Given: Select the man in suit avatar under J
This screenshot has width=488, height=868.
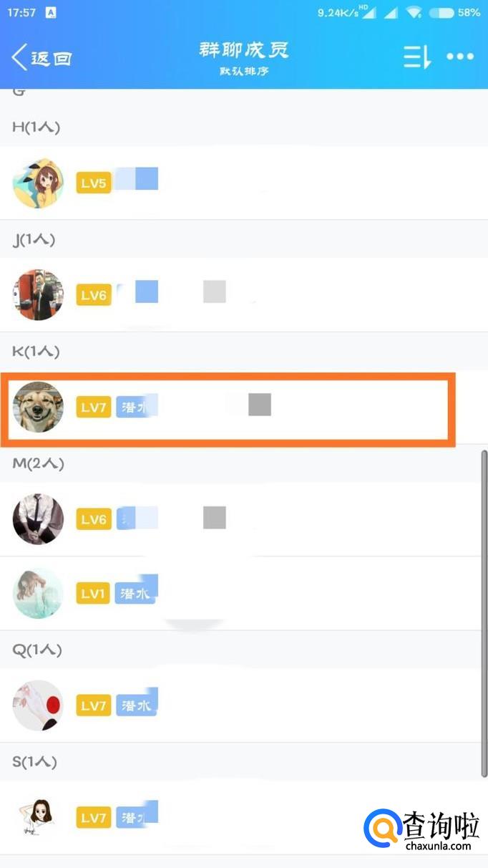Looking at the screenshot, I should point(38,295).
